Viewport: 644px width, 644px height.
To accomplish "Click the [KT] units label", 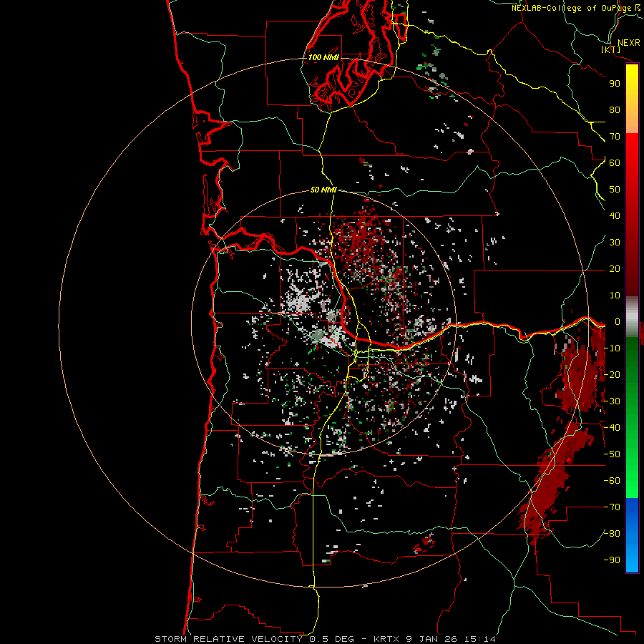I will point(611,49).
